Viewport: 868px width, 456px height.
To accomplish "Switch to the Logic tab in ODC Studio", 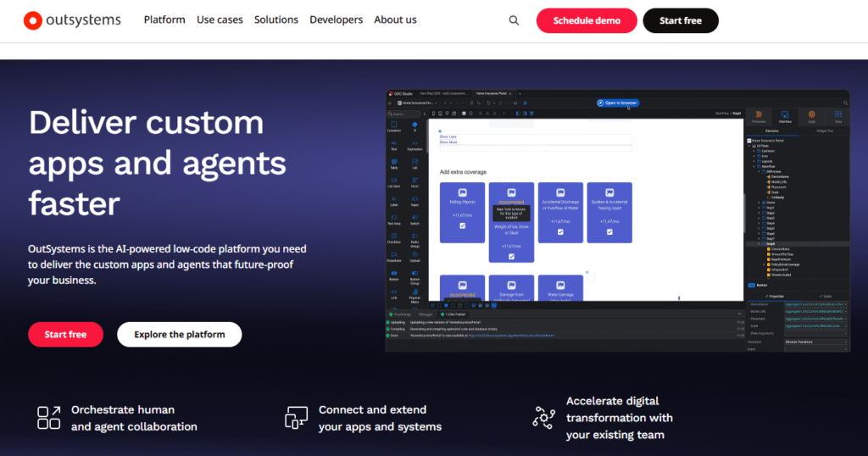I will pyautogui.click(x=811, y=117).
